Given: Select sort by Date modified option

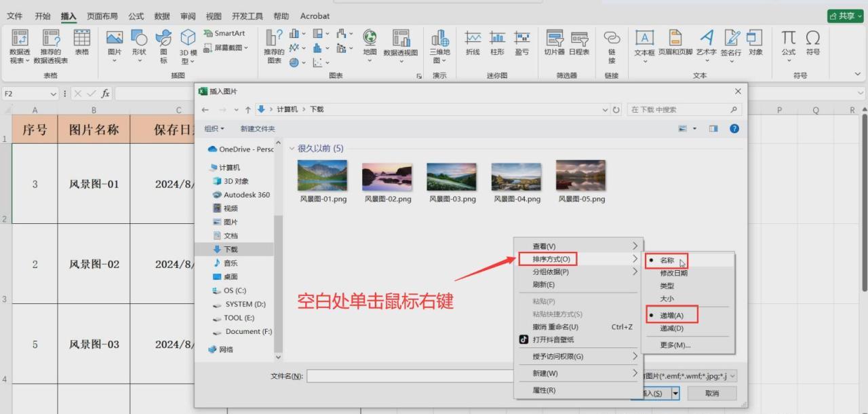Looking at the screenshot, I should pos(673,273).
